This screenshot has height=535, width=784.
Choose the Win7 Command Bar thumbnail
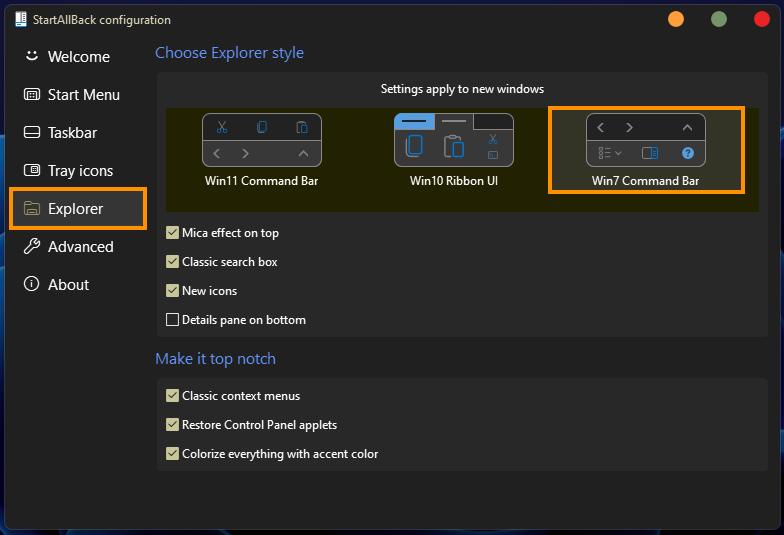tap(646, 140)
